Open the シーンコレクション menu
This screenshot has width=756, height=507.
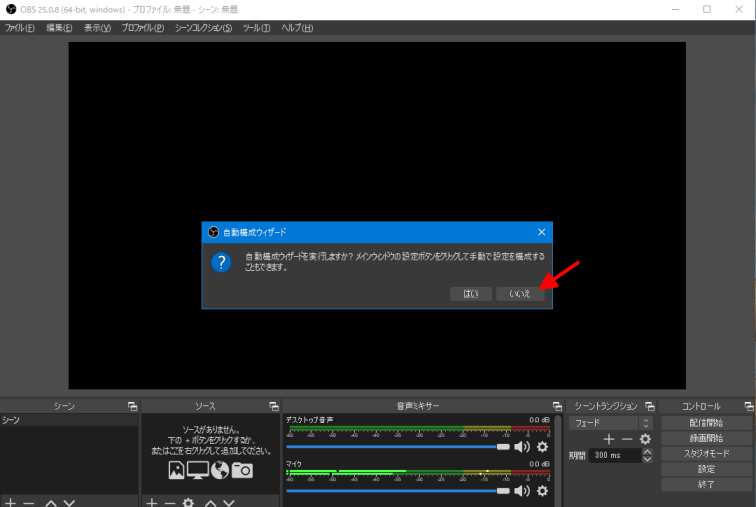coord(203,28)
